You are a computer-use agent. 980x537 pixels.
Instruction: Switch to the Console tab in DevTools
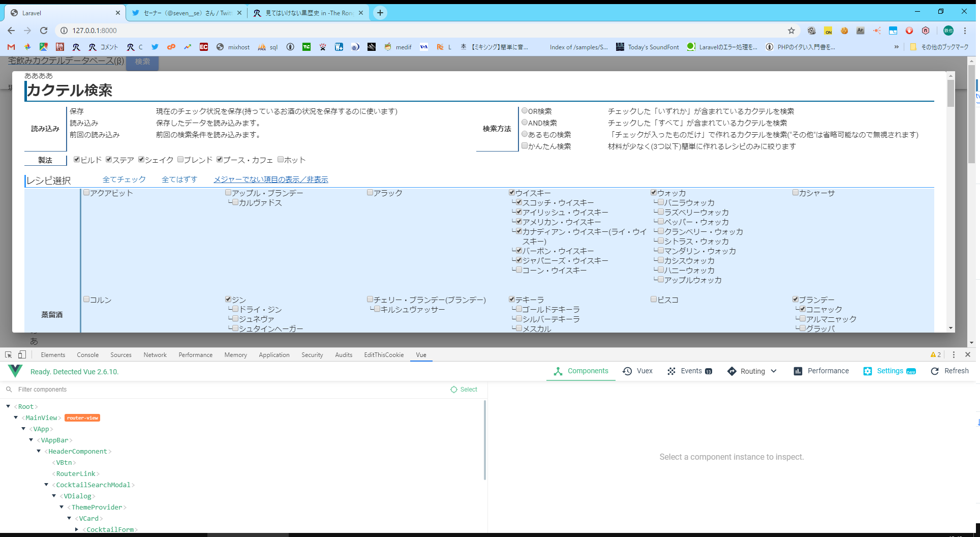(87, 355)
